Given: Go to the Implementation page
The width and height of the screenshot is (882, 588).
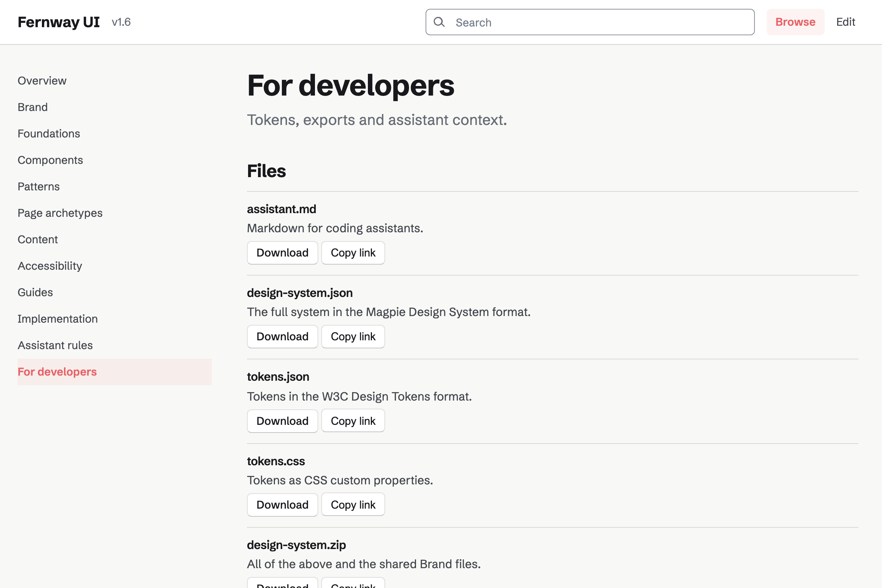Looking at the screenshot, I should [58, 319].
